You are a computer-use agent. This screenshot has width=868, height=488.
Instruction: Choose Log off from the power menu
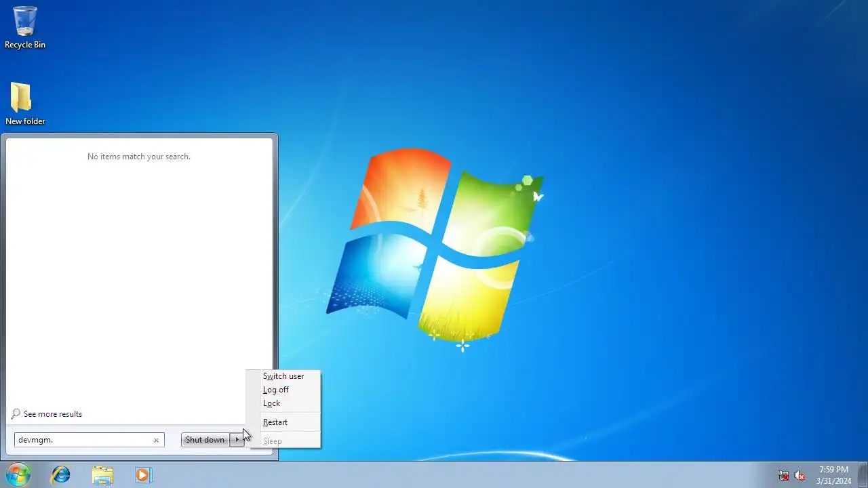coord(283,390)
